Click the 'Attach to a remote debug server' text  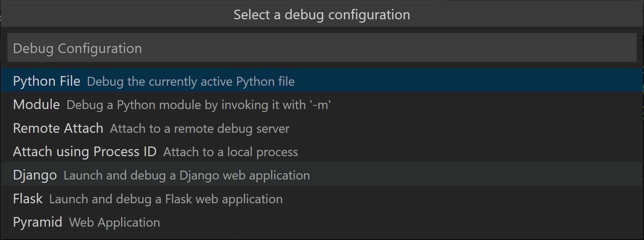[x=199, y=128]
